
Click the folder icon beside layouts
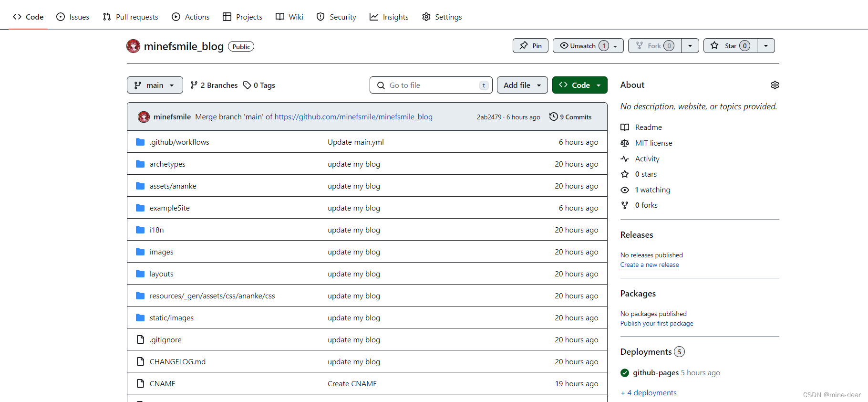click(140, 274)
